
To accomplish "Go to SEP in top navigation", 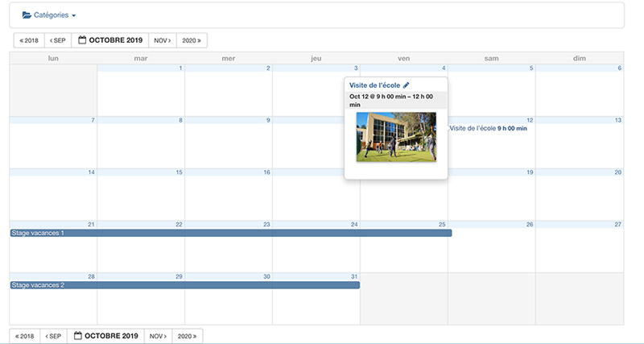I will tap(58, 40).
